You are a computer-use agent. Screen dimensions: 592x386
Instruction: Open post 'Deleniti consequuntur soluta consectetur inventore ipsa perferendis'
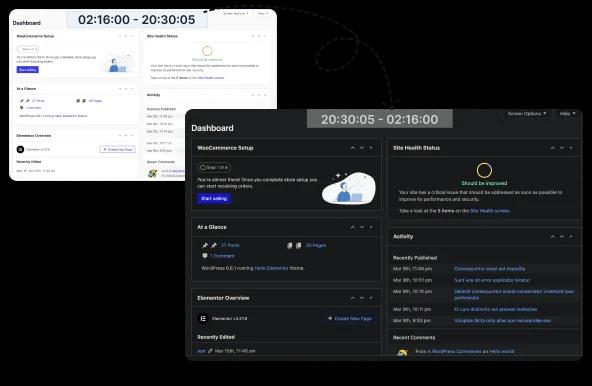514,295
